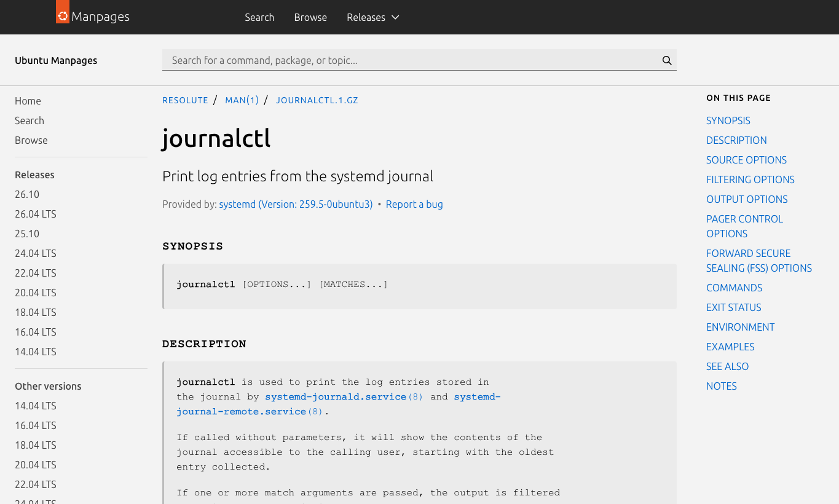Jump to FILTERING OPTIONS section
839x504 pixels.
[x=750, y=179]
